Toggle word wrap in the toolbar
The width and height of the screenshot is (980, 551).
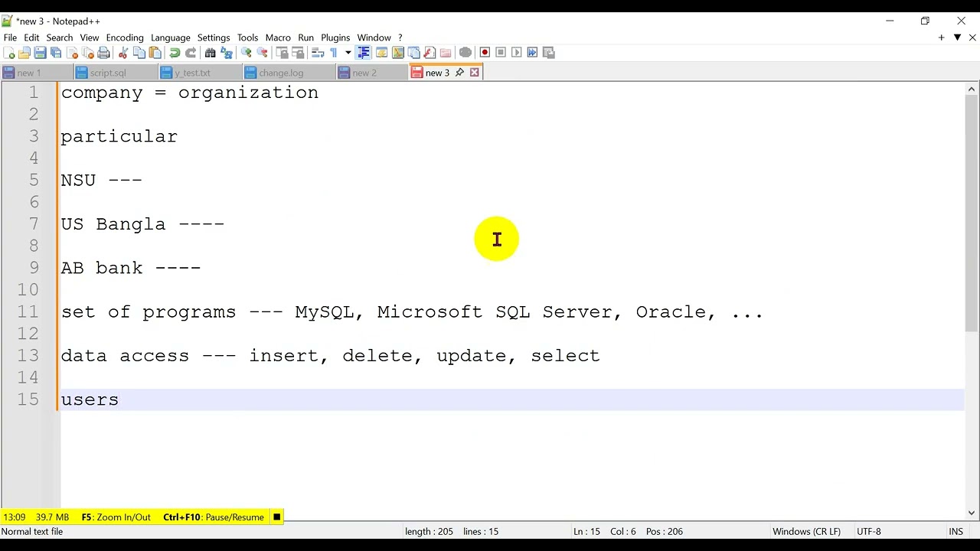(x=317, y=53)
